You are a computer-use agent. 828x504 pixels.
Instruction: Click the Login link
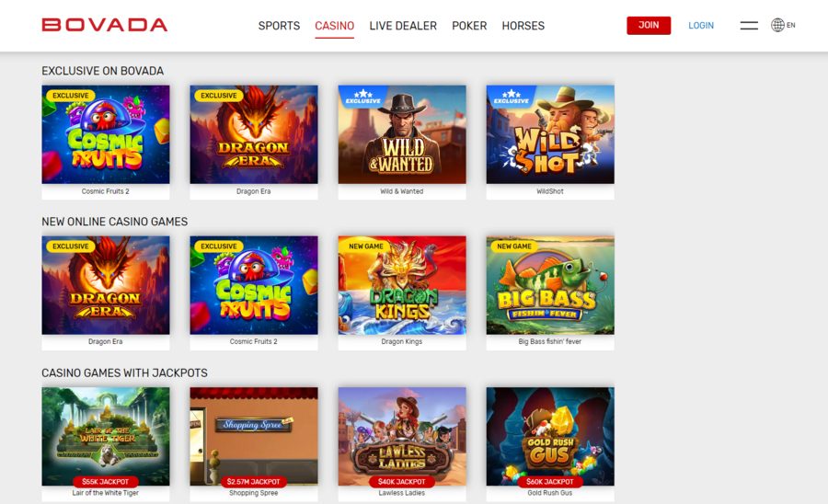[x=701, y=26]
